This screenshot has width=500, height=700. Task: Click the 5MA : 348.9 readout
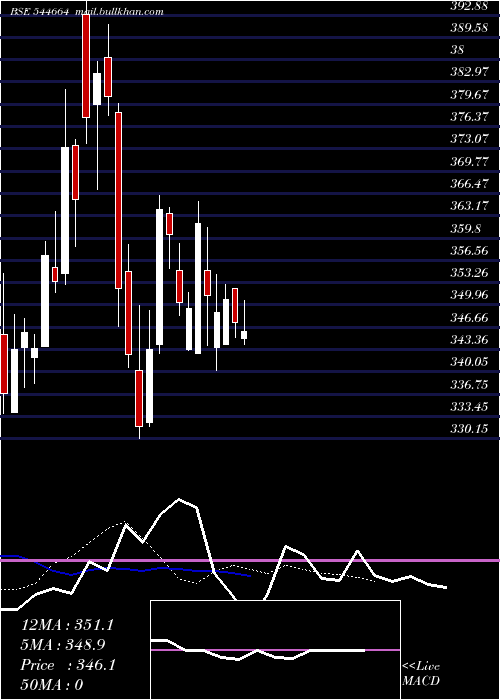click(x=63, y=645)
